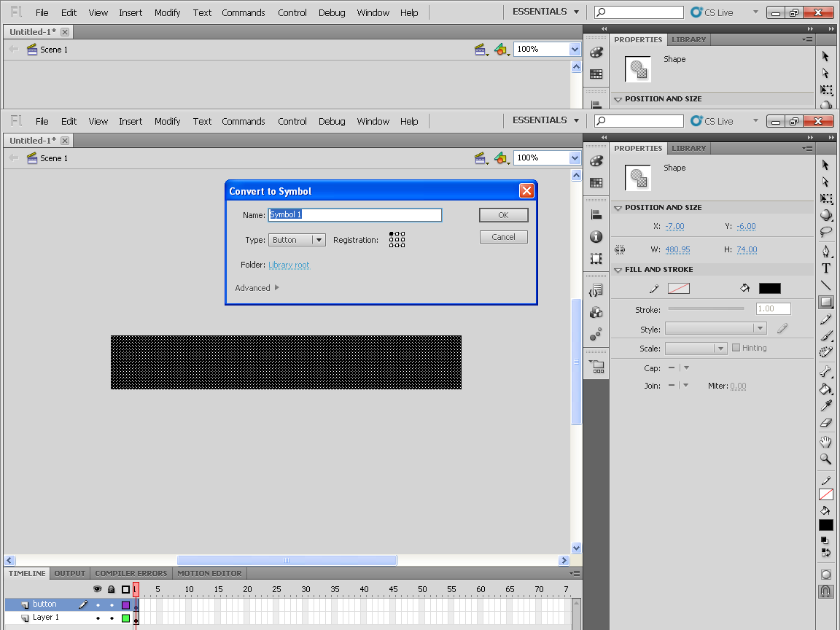Toggle lock width and height link
This screenshot has width=840, height=630.
coord(620,249)
